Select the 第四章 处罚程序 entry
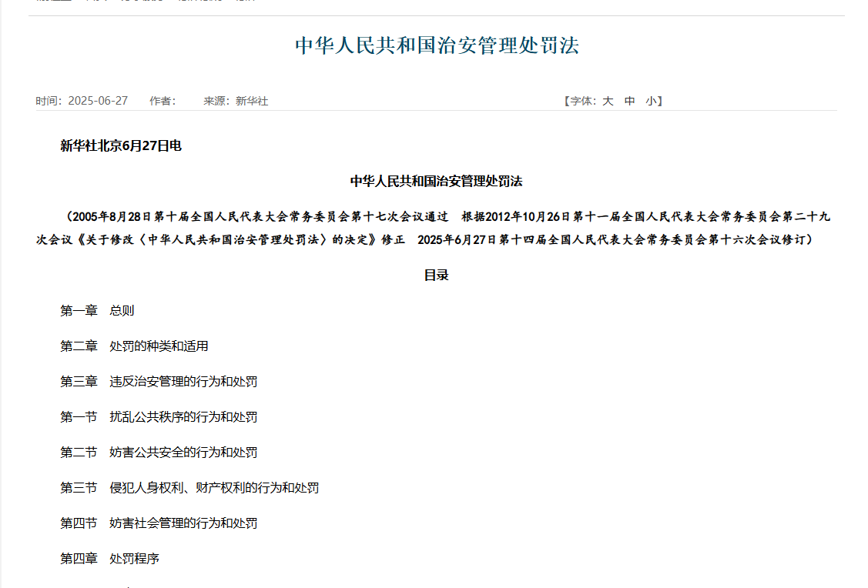Screen dimensions: 868x588 click(x=109, y=559)
